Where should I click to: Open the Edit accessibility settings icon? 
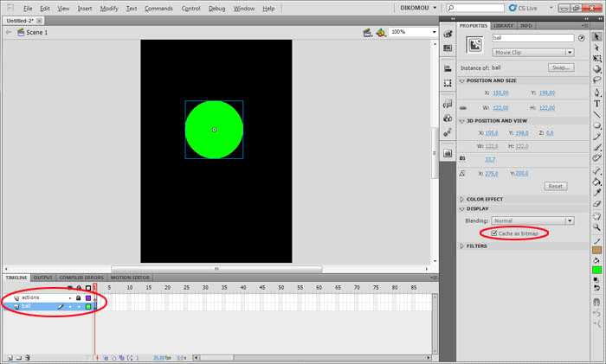coord(581,38)
